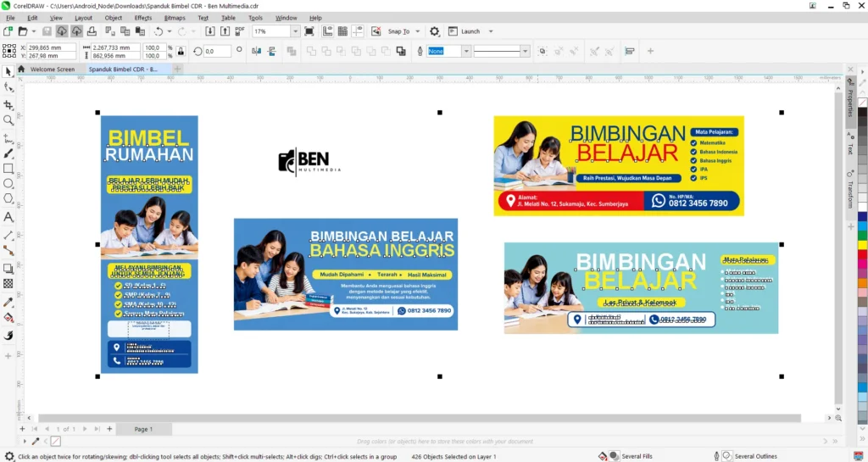Open the Transform docker tab
This screenshot has height=462, width=868.
click(851, 190)
